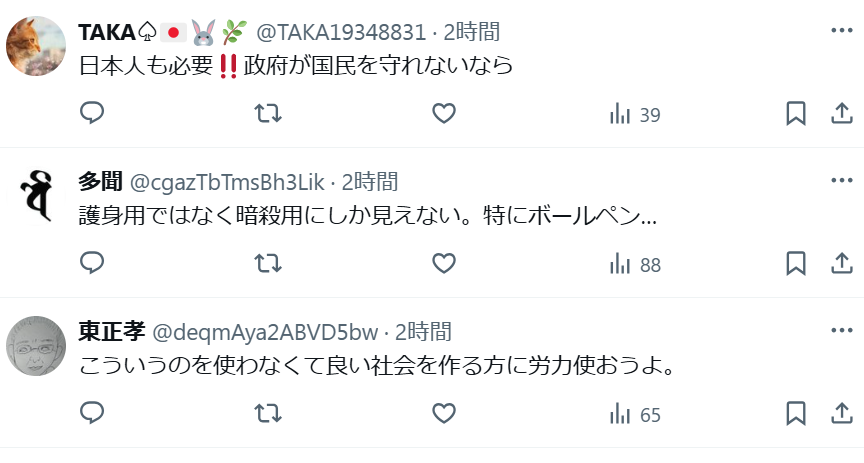Viewport: 864px width, 463px height.
Task: Bookmark 東正孝's tweet
Action: point(796,413)
